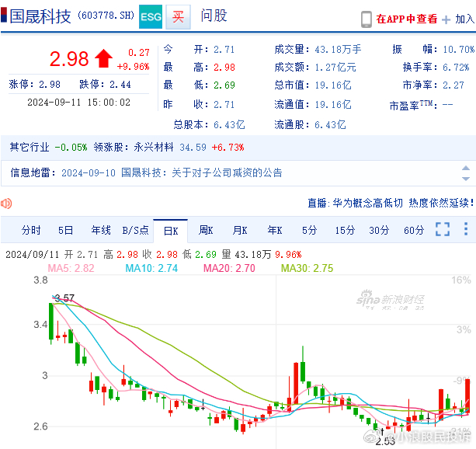Click the latest red candlestick on chart
Screen dimensions: 476x449
(x=467, y=396)
